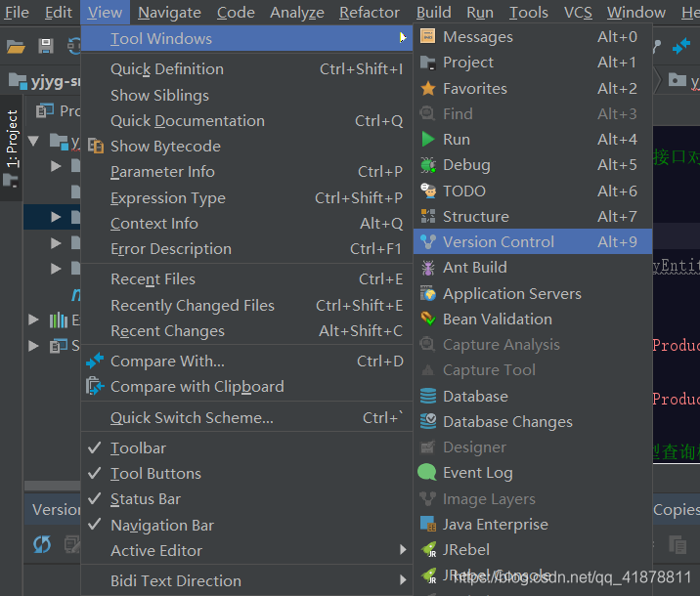Screen dimensions: 700x596
Task: Click the Save All floppy toolbar icon
Action: coord(46,46)
